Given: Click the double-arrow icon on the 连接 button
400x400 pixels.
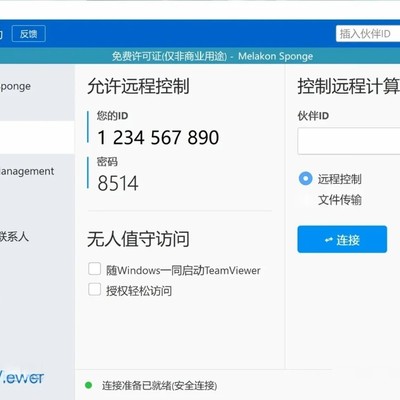Looking at the screenshot, I should tap(329, 240).
